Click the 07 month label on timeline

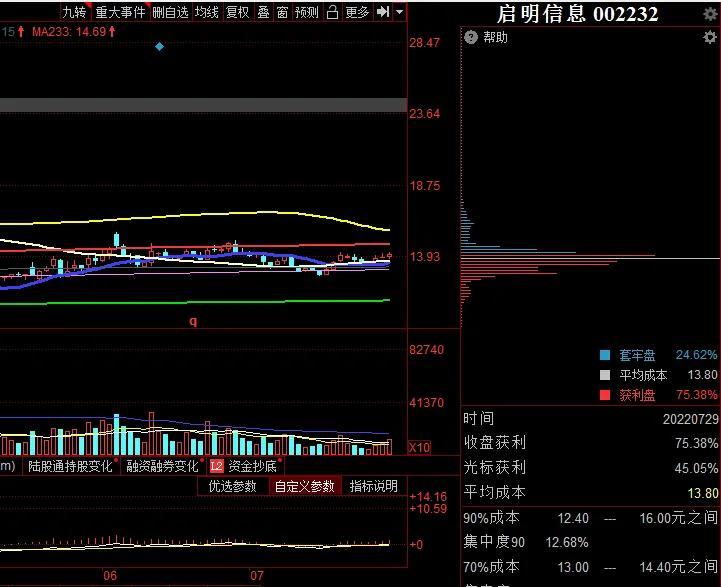(x=257, y=575)
